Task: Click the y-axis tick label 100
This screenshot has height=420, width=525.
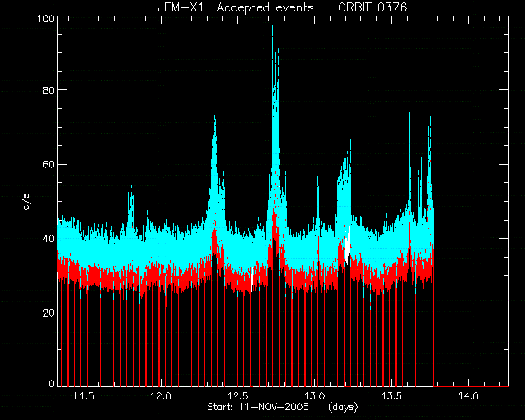Action: pos(46,18)
